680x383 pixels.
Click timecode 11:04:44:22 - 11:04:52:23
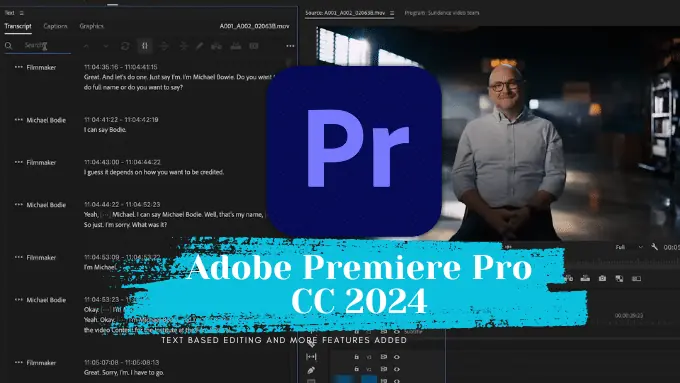pos(122,204)
